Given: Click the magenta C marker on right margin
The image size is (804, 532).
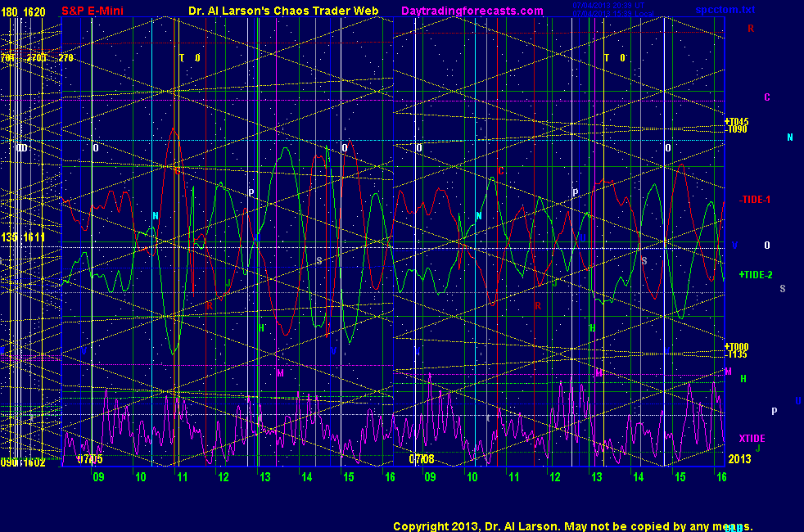Looking at the screenshot, I should tap(767, 97).
